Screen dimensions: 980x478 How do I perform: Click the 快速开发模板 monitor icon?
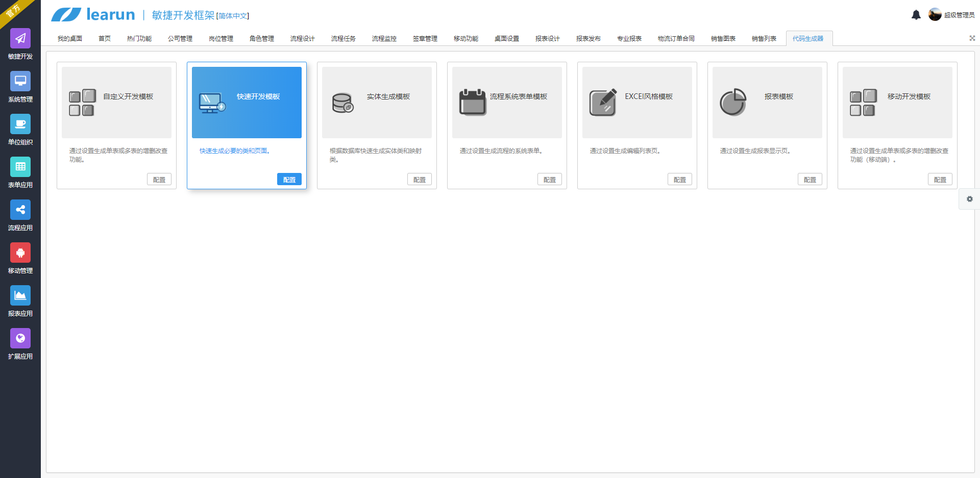(x=212, y=103)
